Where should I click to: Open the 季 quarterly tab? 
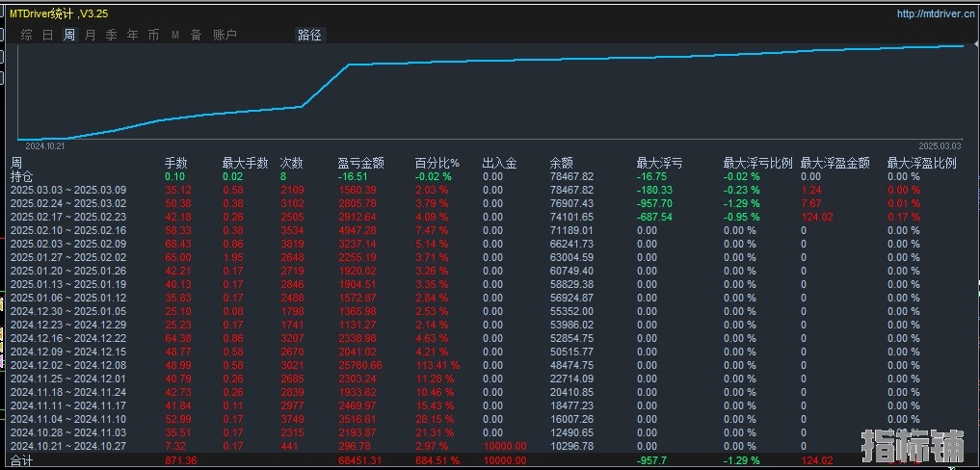tap(111, 35)
